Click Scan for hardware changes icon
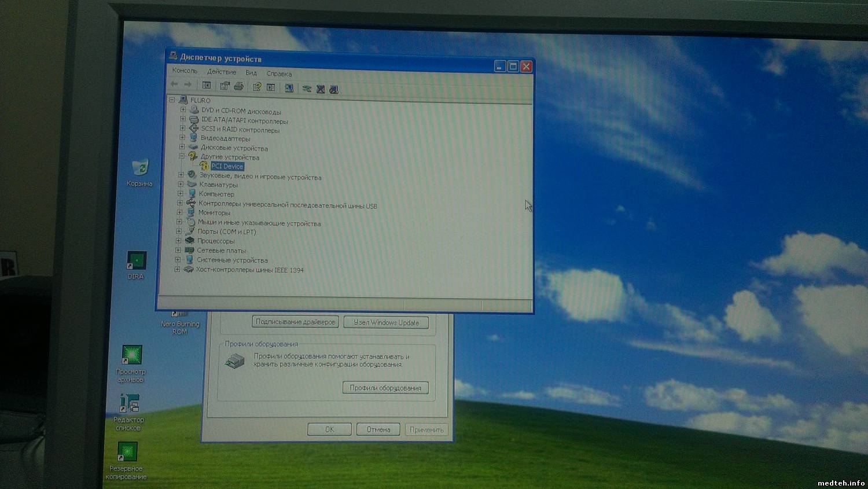Screen dimensions: 868x489 [289, 88]
